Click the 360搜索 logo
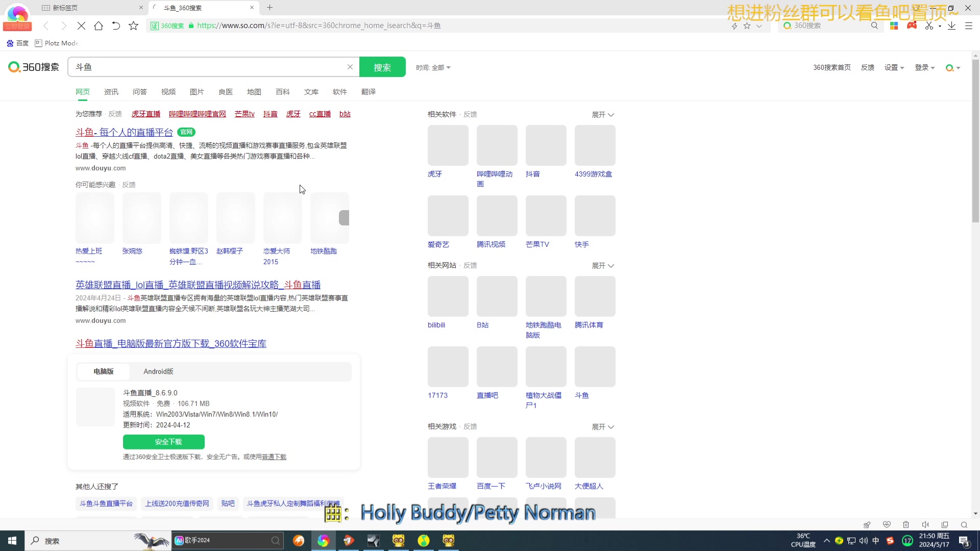The image size is (980, 551). [34, 67]
